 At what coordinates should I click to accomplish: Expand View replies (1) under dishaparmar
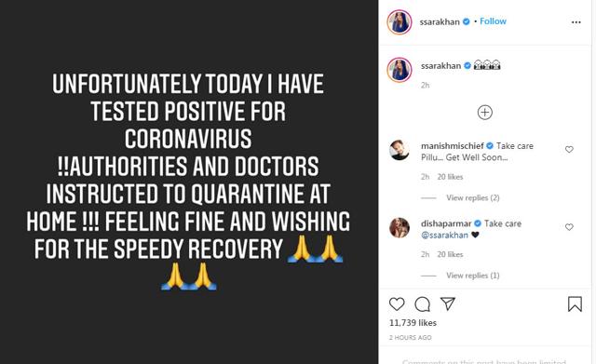473,275
